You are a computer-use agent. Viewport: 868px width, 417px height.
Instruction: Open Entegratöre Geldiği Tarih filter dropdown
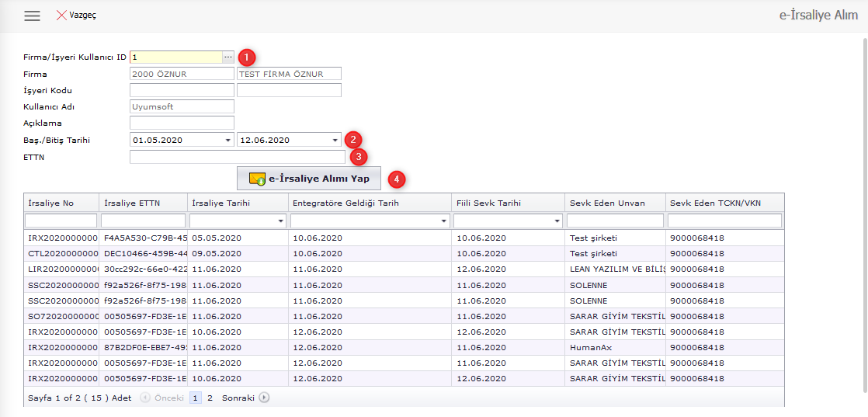[x=443, y=221]
